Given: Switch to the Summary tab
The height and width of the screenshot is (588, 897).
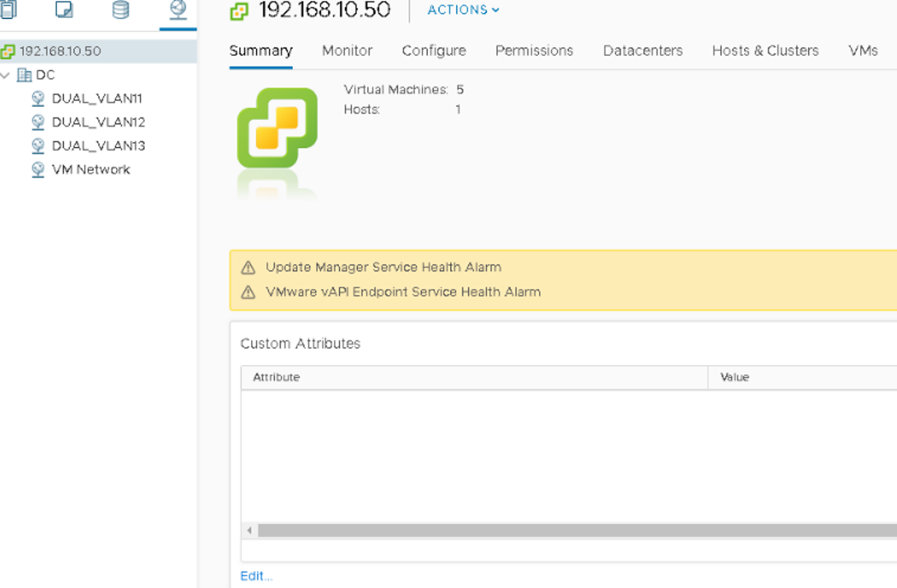Looking at the screenshot, I should [261, 51].
